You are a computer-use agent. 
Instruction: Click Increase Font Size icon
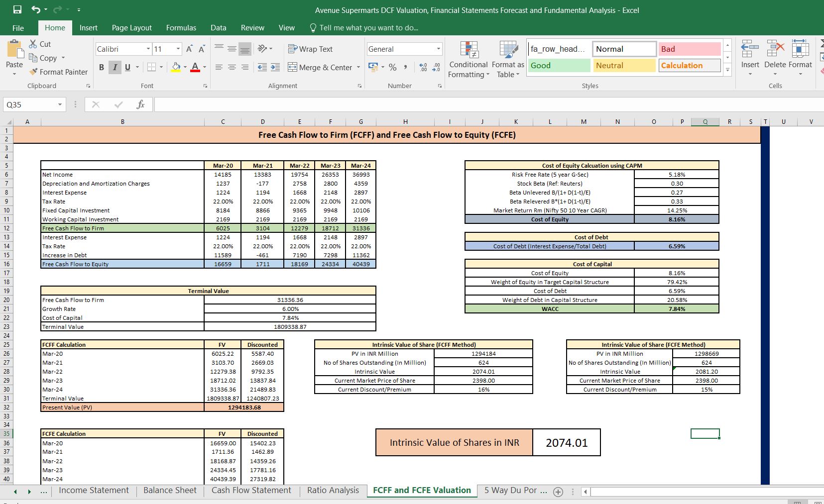189,49
